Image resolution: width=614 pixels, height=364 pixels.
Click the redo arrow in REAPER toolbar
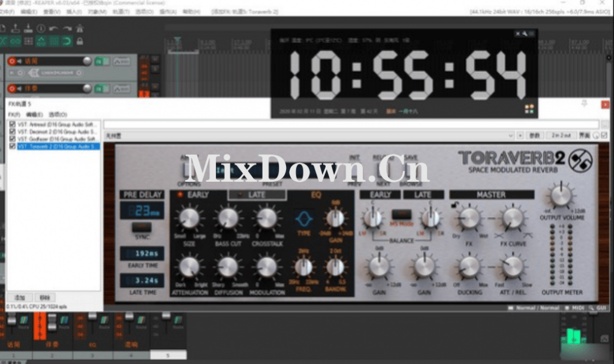pos(67,28)
